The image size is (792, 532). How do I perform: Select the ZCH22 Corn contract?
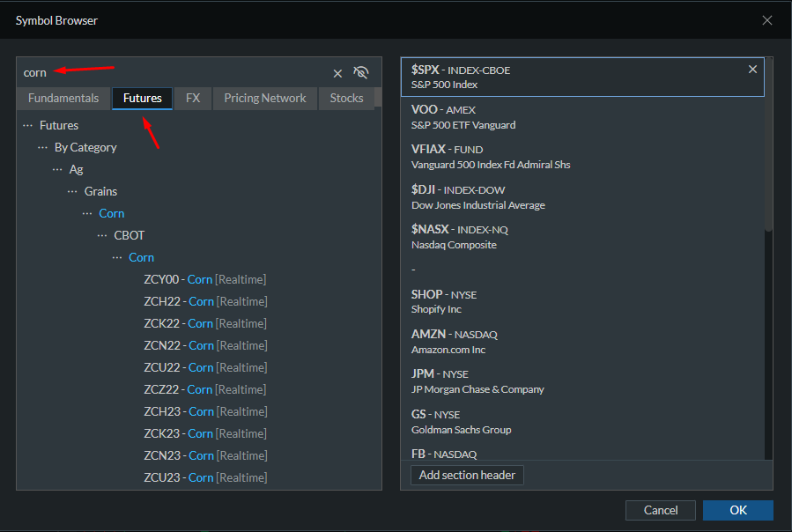point(205,301)
